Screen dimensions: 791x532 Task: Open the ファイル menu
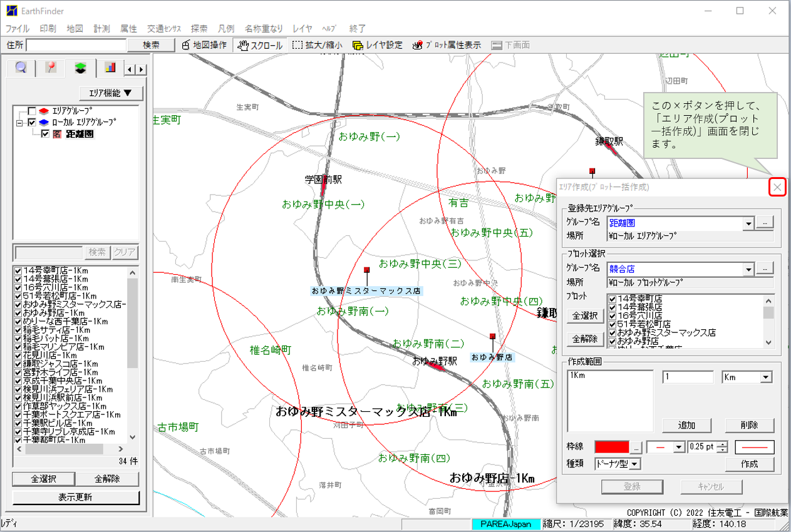(x=18, y=29)
